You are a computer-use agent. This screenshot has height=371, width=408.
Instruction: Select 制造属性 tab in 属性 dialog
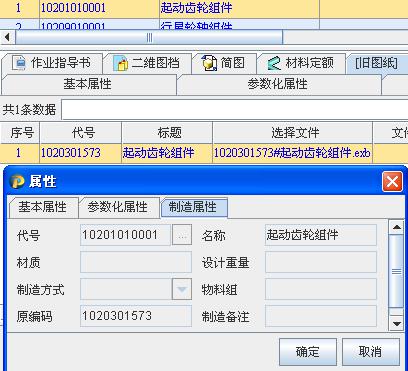193,207
